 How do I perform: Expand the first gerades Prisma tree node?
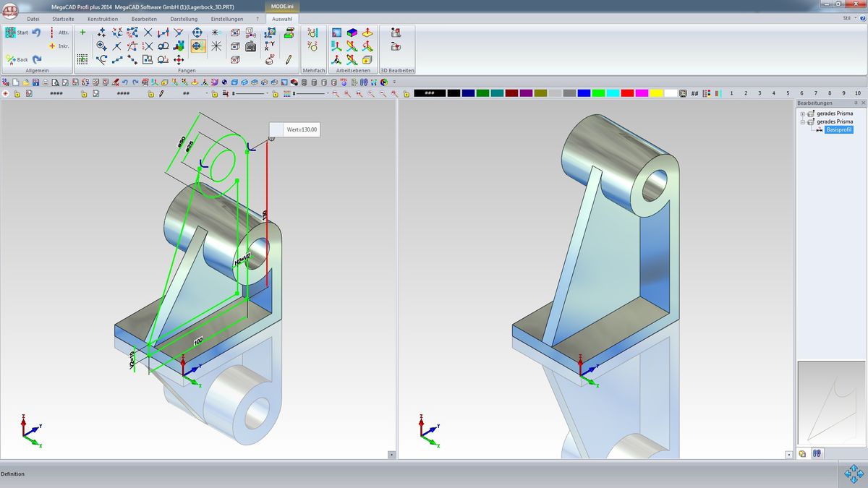(802, 114)
